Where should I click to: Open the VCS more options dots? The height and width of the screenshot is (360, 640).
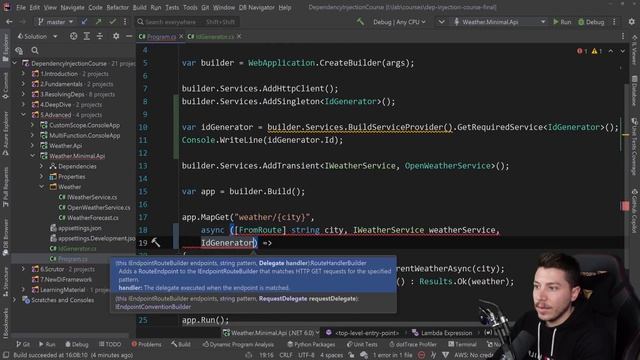click(x=125, y=22)
